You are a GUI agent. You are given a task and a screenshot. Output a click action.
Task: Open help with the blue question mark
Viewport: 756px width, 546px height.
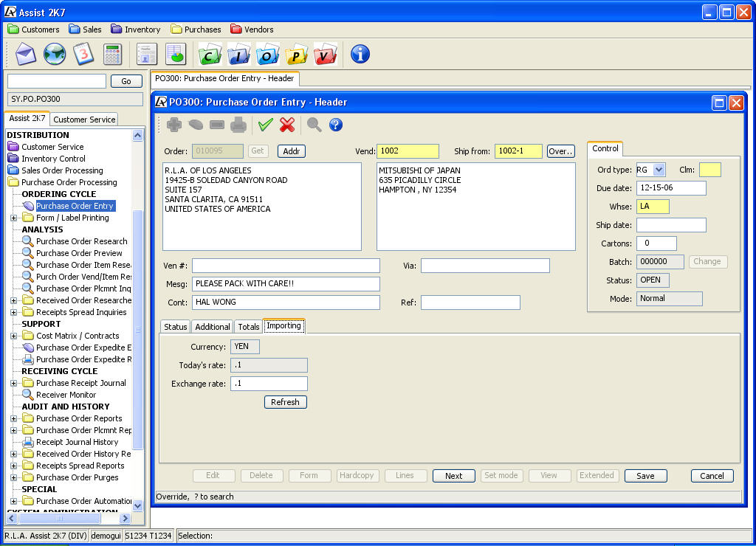click(x=336, y=125)
